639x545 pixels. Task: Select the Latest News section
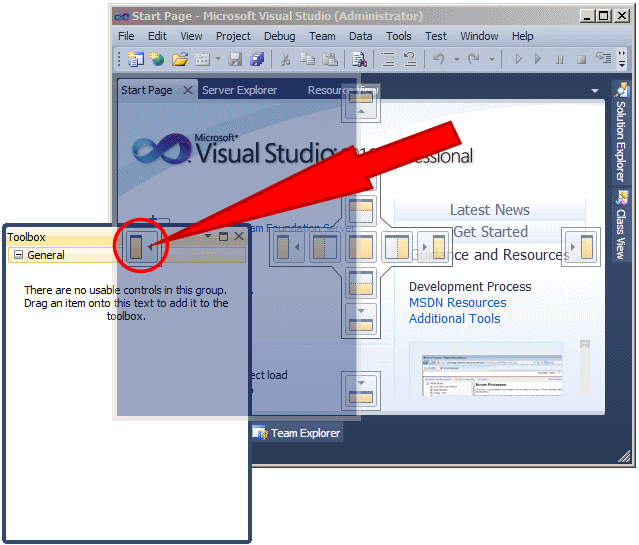coord(489,210)
